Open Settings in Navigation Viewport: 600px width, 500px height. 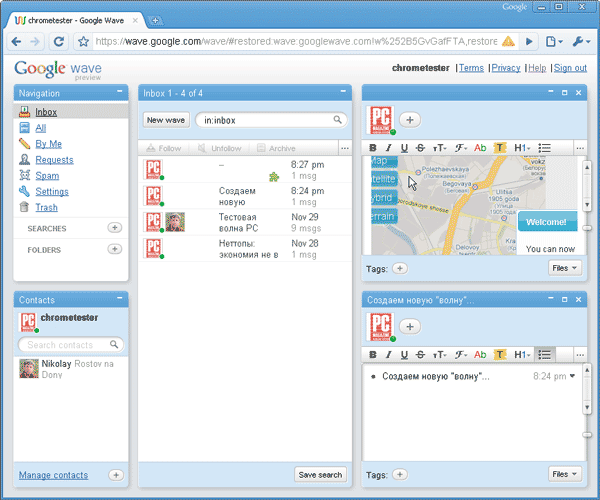52,192
